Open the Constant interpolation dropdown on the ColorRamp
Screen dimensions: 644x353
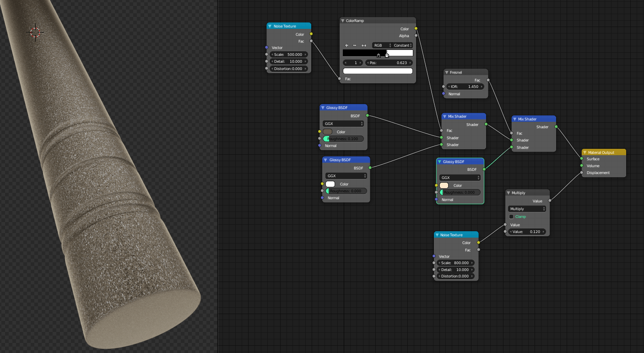tap(400, 45)
